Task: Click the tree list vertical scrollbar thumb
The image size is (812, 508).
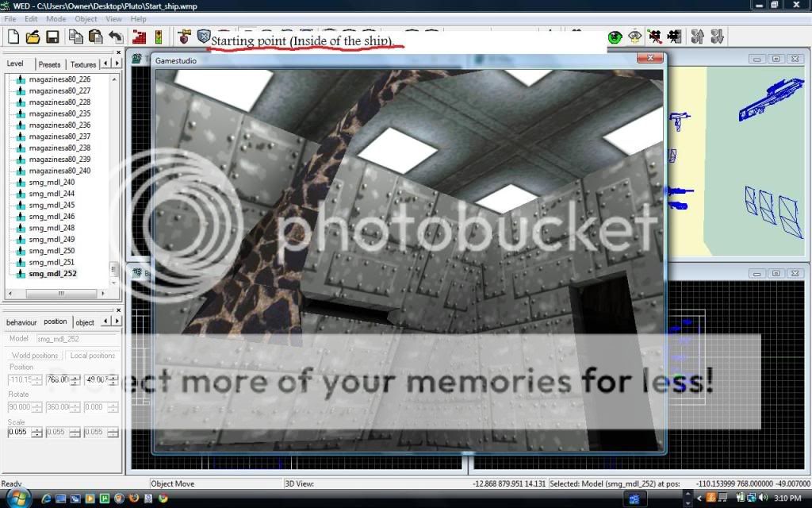Action: (x=114, y=269)
